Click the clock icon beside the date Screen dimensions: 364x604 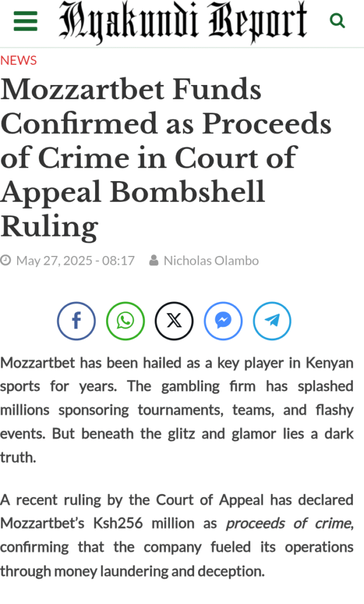tap(5, 260)
